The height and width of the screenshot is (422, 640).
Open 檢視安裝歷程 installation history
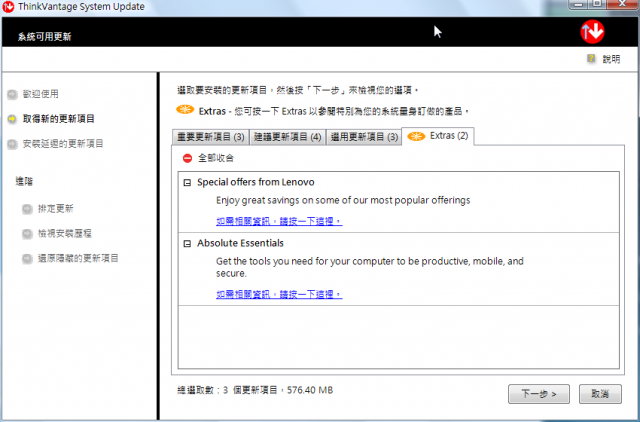(x=64, y=233)
